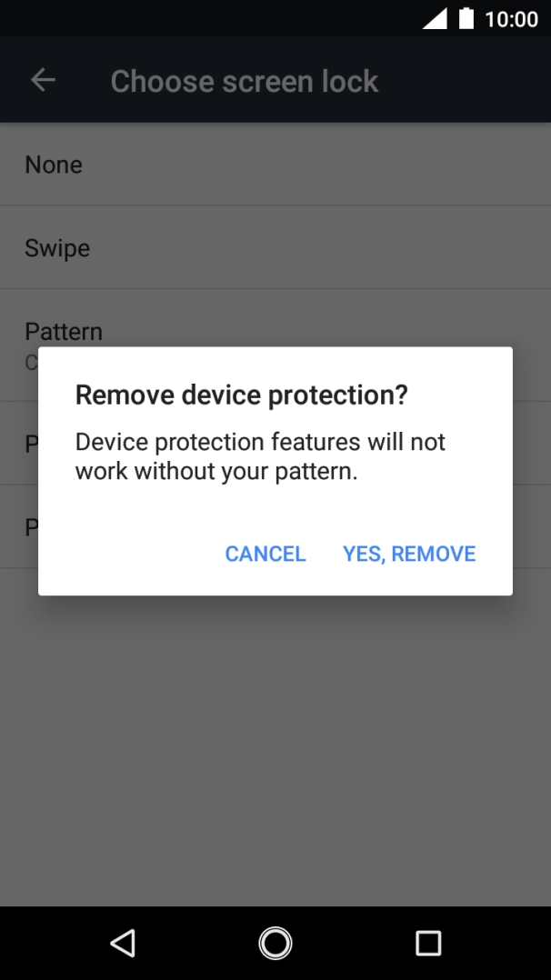Open recent apps with the square button
This screenshot has height=980, width=551.
click(x=428, y=943)
